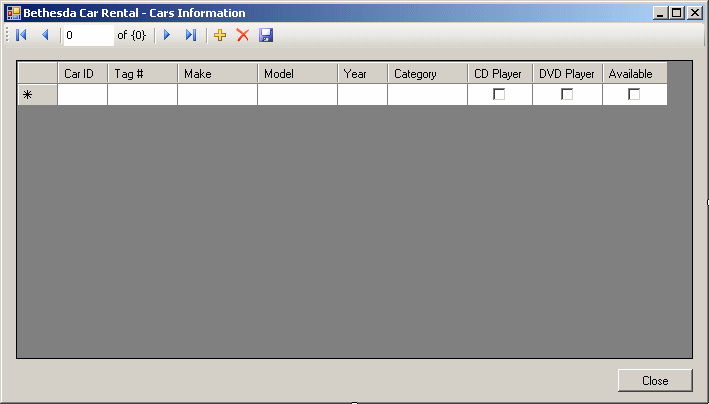This screenshot has height=404, width=709.
Task: Click the current position number field
Action: pos(89,35)
